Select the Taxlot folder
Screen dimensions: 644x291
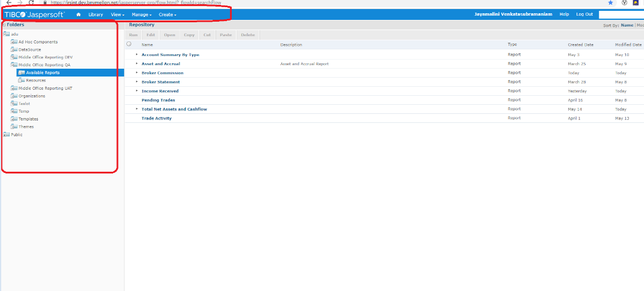click(x=24, y=104)
